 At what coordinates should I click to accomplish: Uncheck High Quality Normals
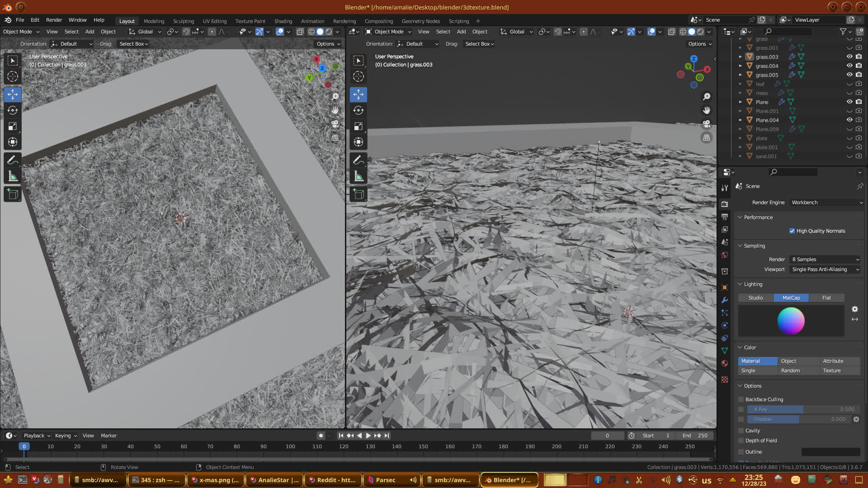point(792,231)
